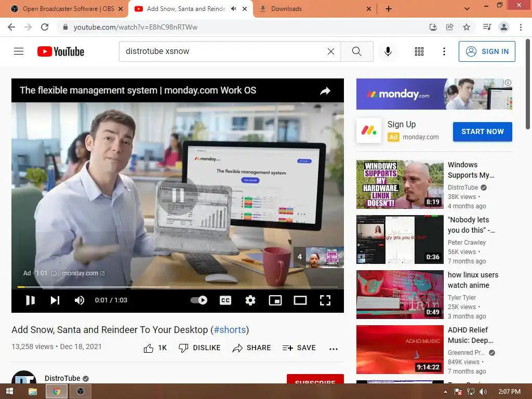Image resolution: width=532 pixels, height=399 pixels.
Task: Open File Explorer from the taskbar
Action: [x=33, y=392]
